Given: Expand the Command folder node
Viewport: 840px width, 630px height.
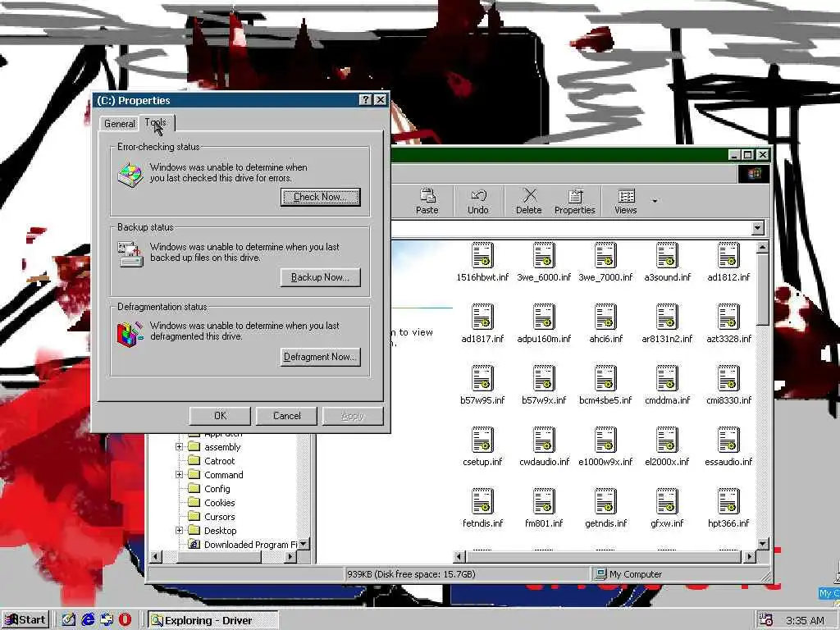Looking at the screenshot, I should point(180,475).
